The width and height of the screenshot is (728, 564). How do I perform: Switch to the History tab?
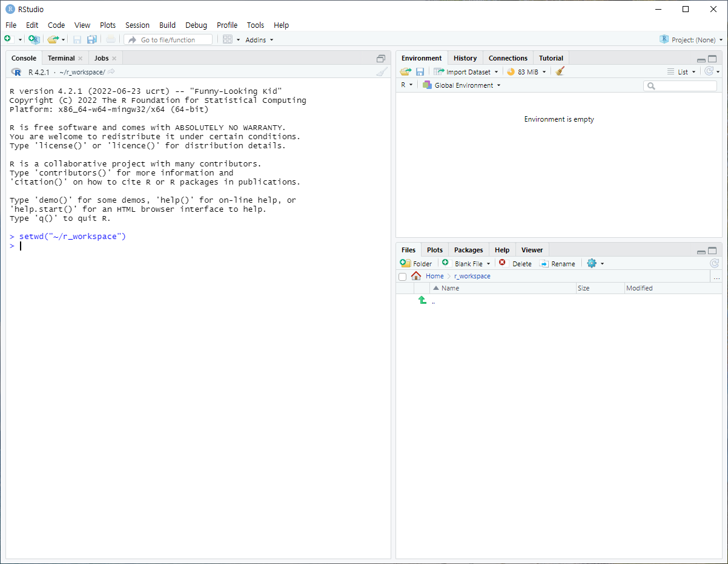click(465, 58)
